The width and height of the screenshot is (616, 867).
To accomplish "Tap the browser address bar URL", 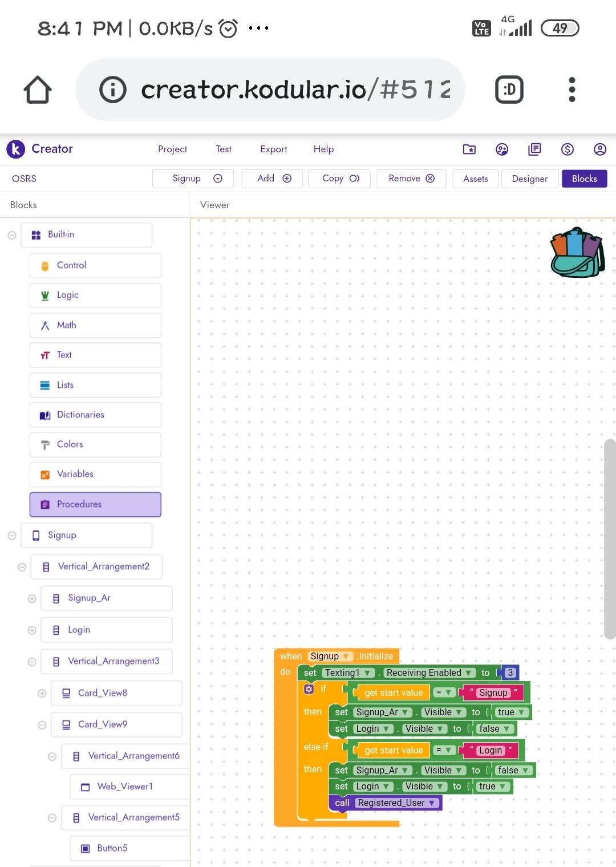I will click(295, 90).
